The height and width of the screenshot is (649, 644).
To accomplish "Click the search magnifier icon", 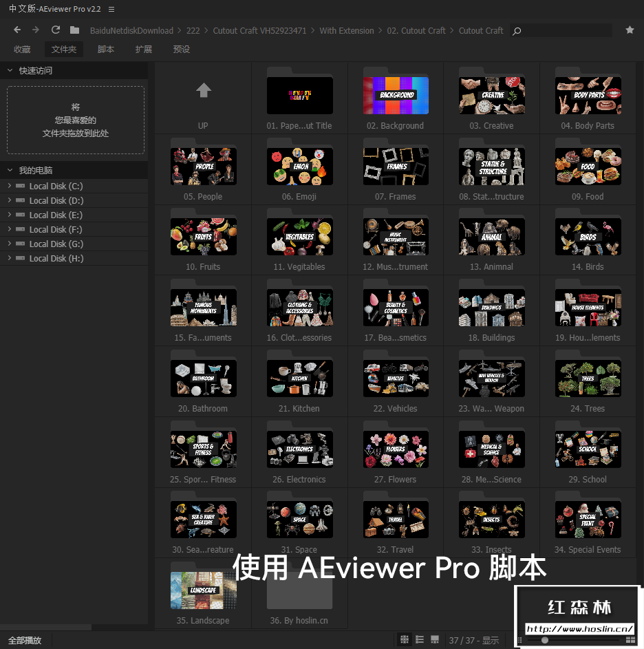I will coord(517,31).
